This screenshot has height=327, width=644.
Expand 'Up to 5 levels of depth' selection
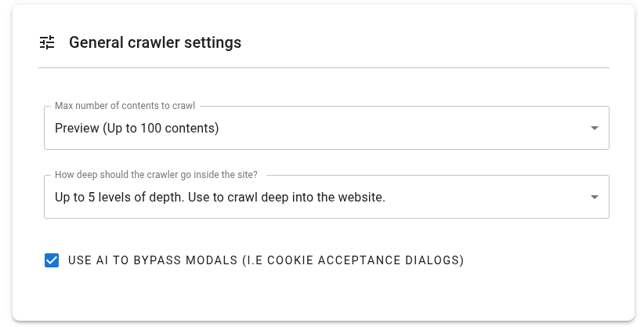pyautogui.click(x=120, y=197)
